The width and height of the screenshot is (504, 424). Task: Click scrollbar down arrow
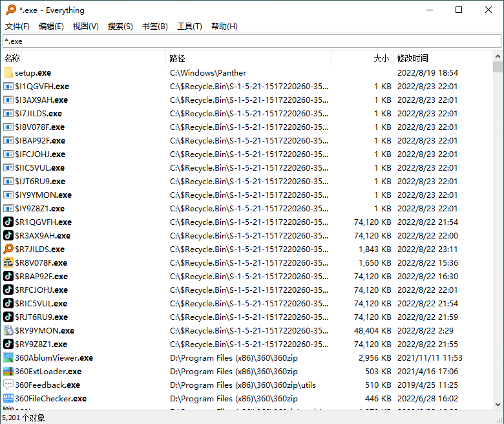(498, 405)
